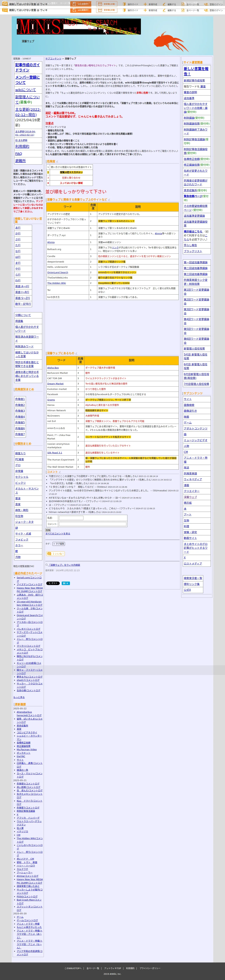Click the CAT TOR DIR table cell
225x980 pixels.
tap(61, 378)
